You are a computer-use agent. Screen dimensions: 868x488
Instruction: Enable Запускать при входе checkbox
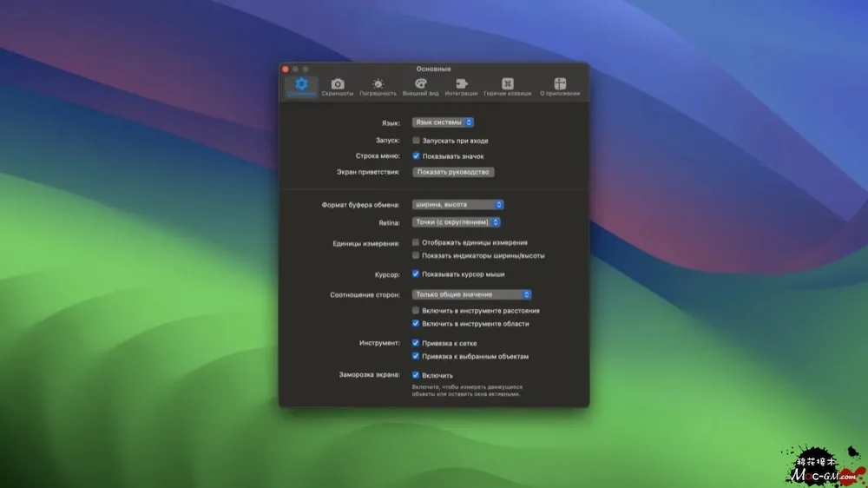pos(416,140)
